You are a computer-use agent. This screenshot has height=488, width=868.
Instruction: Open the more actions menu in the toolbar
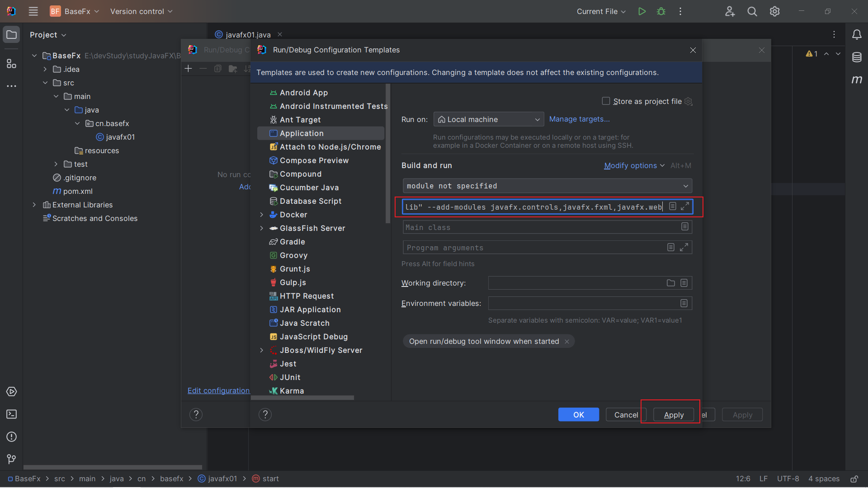[680, 11]
